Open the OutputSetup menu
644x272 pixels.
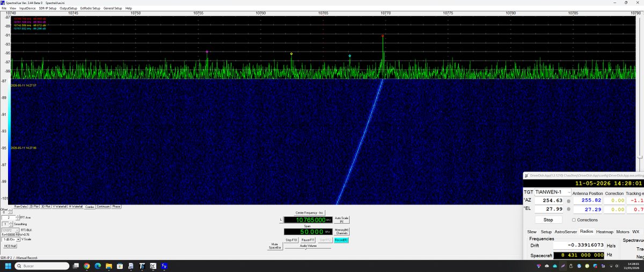pyautogui.click(x=69, y=9)
